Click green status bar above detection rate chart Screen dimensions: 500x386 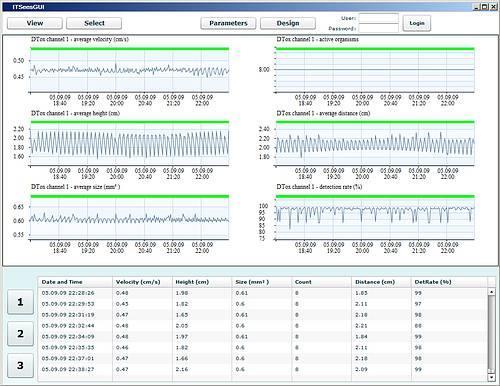(x=375, y=196)
